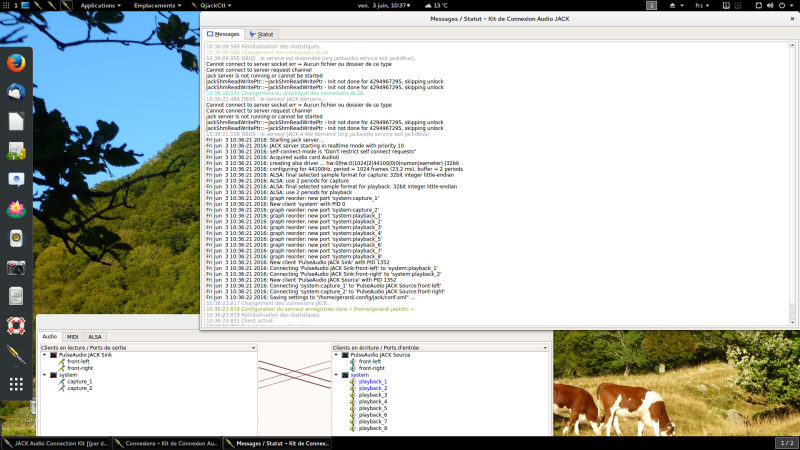Select capture_1 output port

(79, 381)
